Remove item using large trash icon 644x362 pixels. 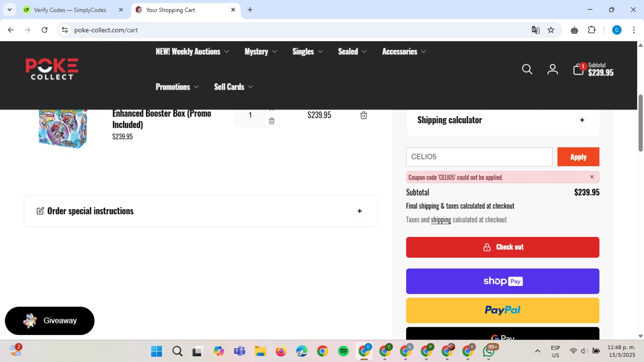364,115
